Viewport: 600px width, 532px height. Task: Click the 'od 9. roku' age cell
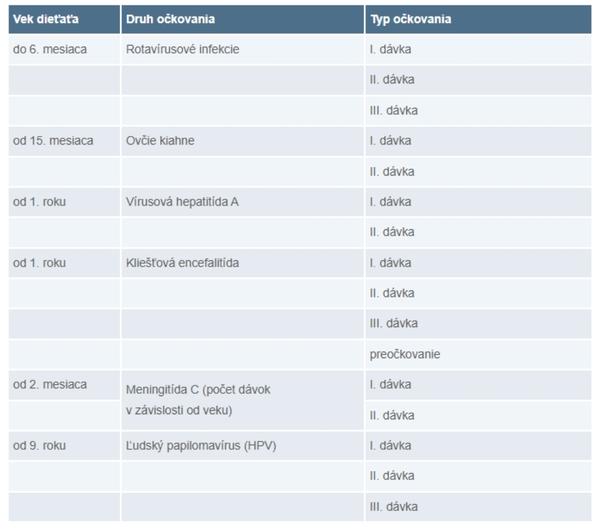(x=42, y=445)
